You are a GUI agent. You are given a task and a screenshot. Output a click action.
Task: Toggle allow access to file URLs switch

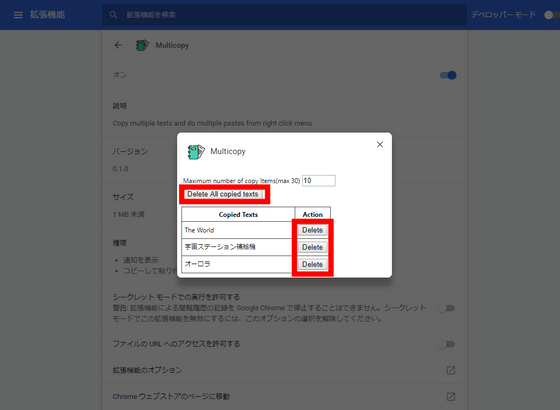446,344
